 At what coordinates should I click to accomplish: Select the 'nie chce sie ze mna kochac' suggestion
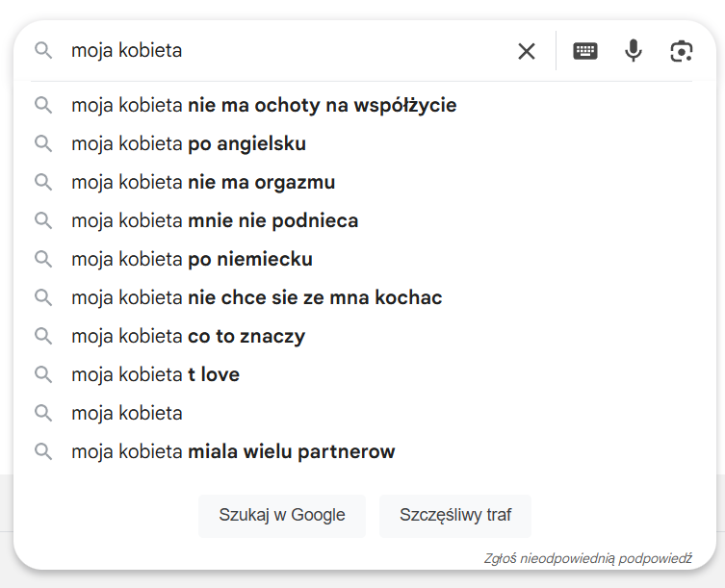click(x=256, y=297)
